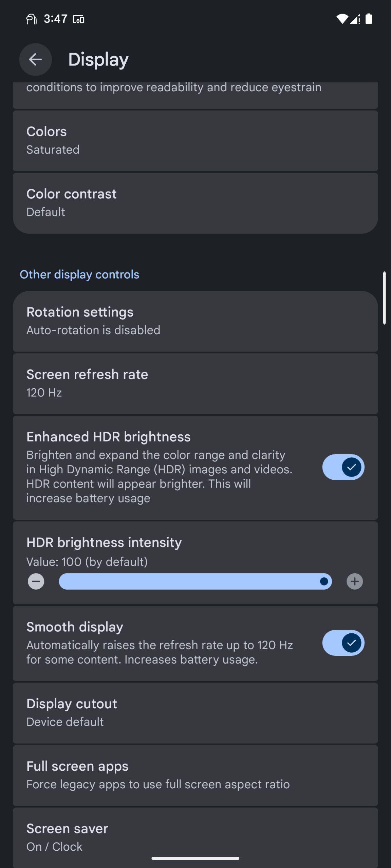This screenshot has height=868, width=391.
Task: Open the Colors setting showing Saturated
Action: pos(195,141)
